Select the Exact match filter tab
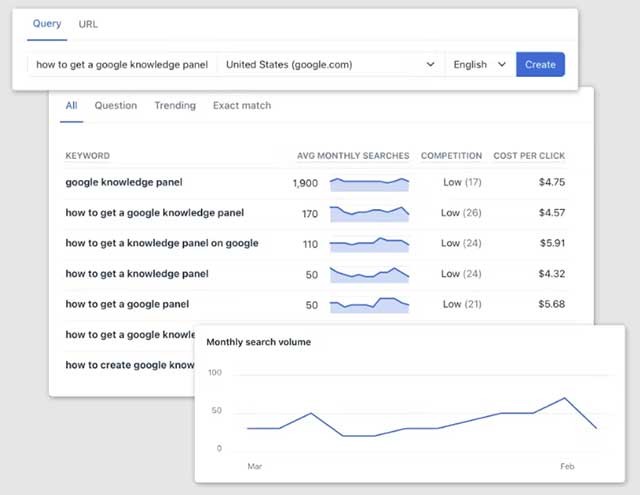The height and width of the screenshot is (495, 640). tap(241, 105)
